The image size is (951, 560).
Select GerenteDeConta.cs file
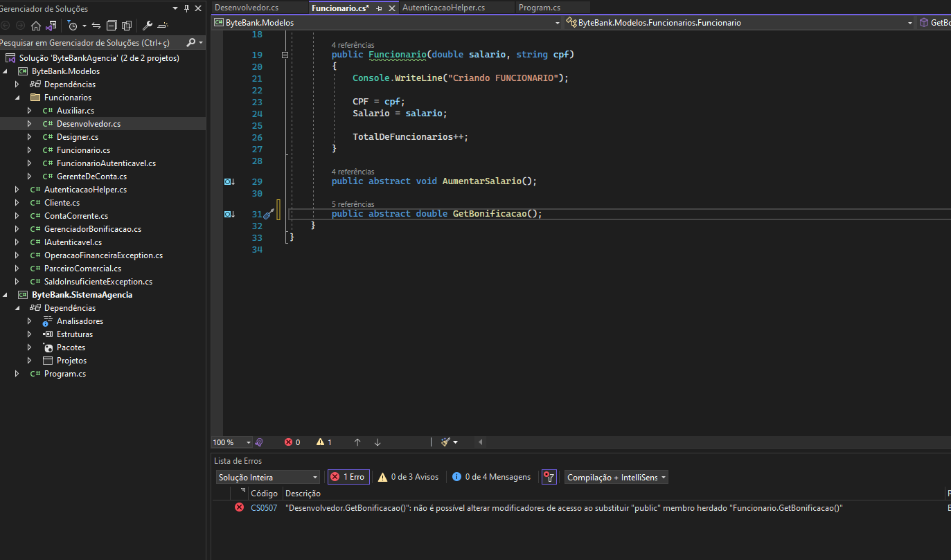91,177
